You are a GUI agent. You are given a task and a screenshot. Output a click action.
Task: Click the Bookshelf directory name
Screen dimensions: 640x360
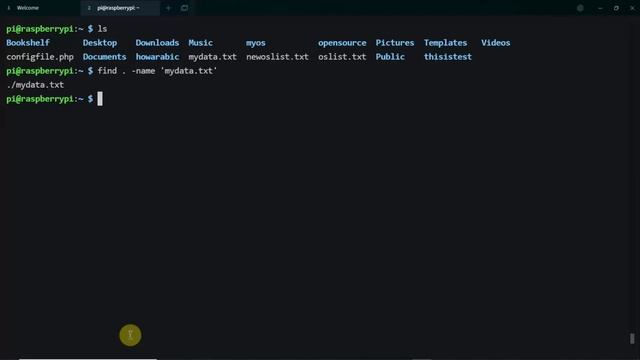[x=28, y=43]
